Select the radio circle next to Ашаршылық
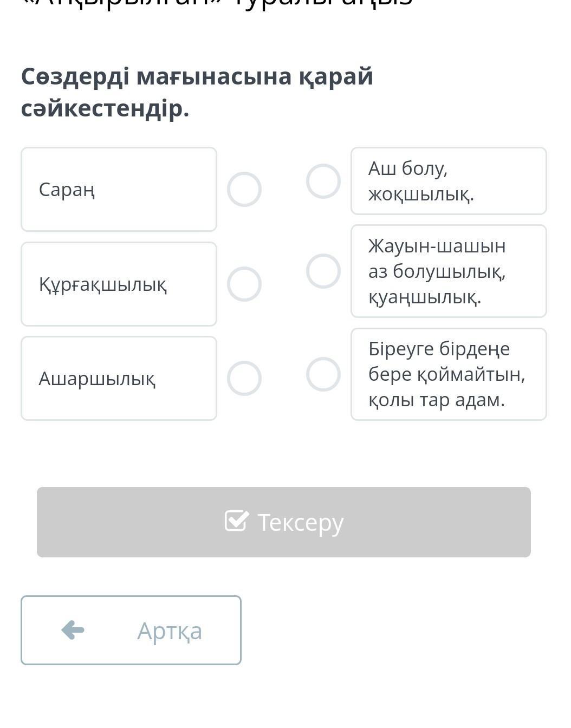The image size is (571, 728). (x=244, y=378)
